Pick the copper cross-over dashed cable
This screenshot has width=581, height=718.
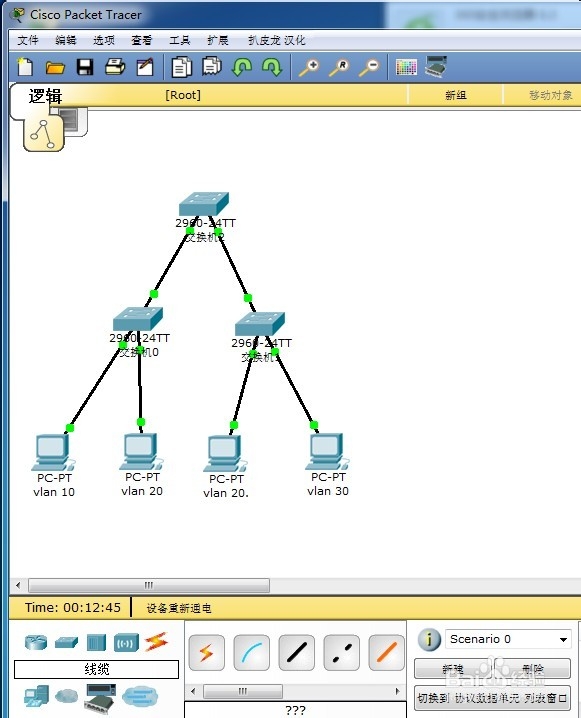pos(341,653)
